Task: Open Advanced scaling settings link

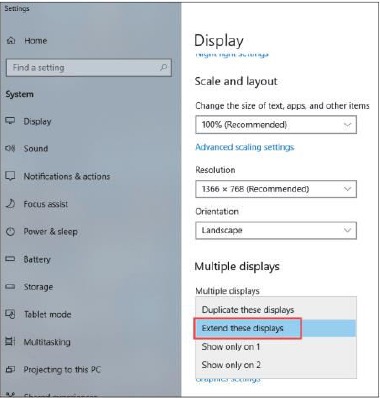Action: click(x=245, y=147)
